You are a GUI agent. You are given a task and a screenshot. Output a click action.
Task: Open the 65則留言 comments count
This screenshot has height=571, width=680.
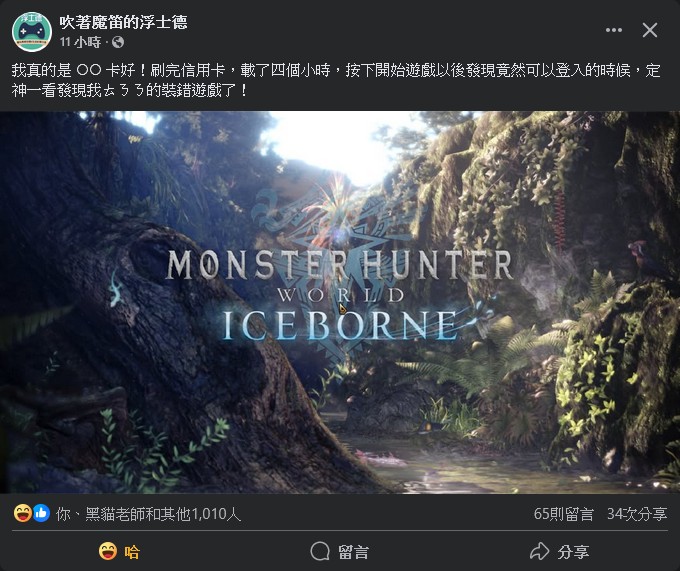[x=563, y=514]
